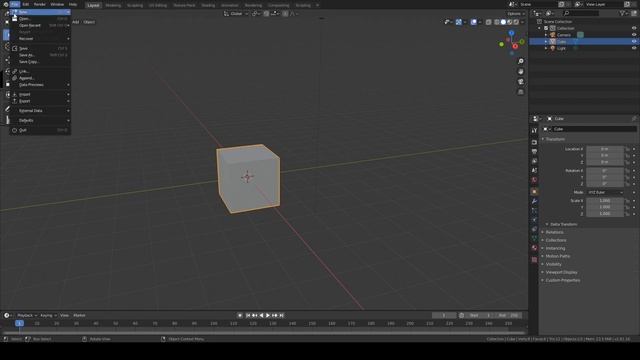Image resolution: width=640 pixels, height=360 pixels.
Task: Open the rotation Mode XYZ Euler dropdown
Action: tap(605, 192)
